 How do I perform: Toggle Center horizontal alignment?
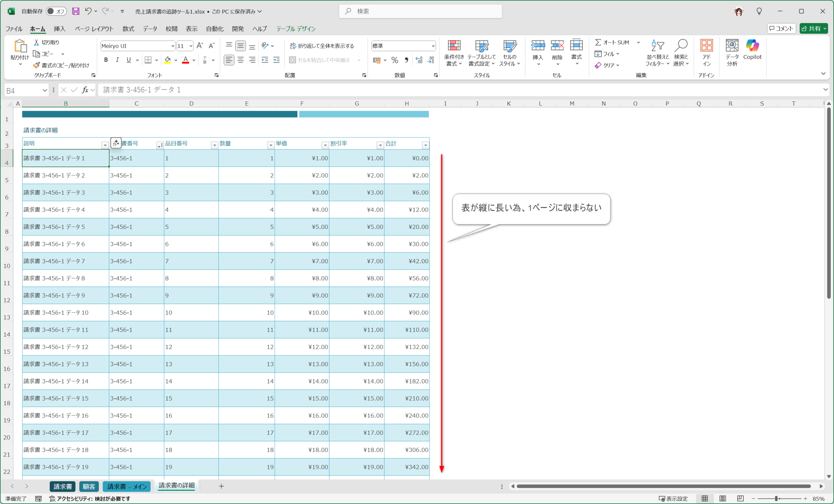click(241, 60)
